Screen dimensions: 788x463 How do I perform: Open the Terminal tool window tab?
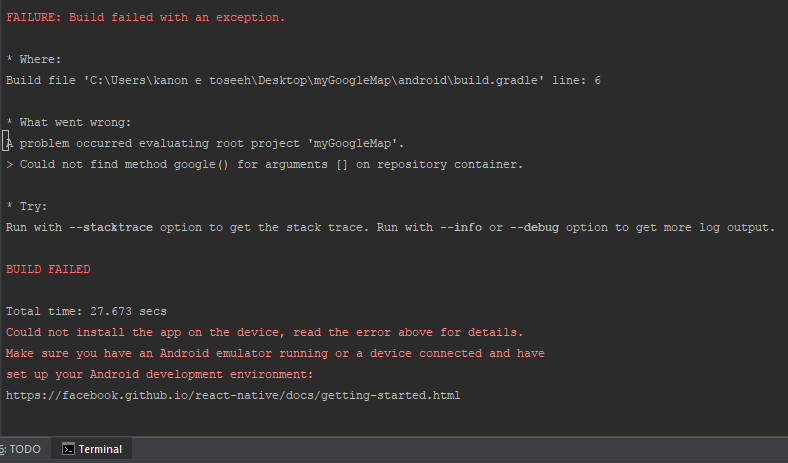point(91,449)
